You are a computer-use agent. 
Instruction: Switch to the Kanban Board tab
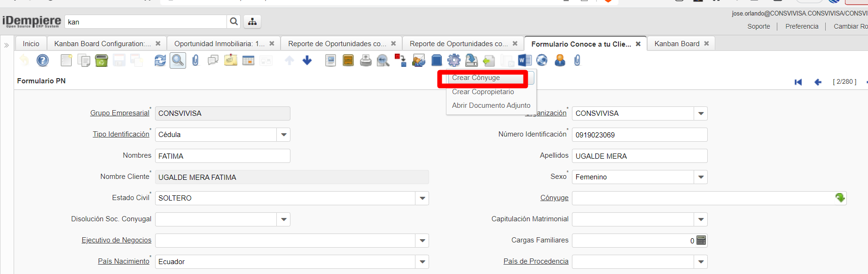(x=677, y=44)
